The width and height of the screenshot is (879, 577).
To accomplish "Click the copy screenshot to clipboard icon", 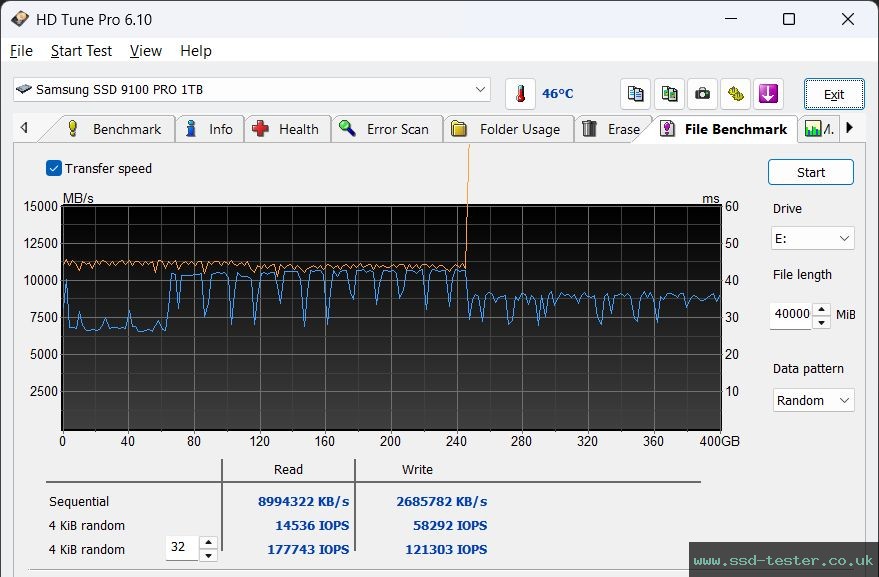I will coord(669,93).
